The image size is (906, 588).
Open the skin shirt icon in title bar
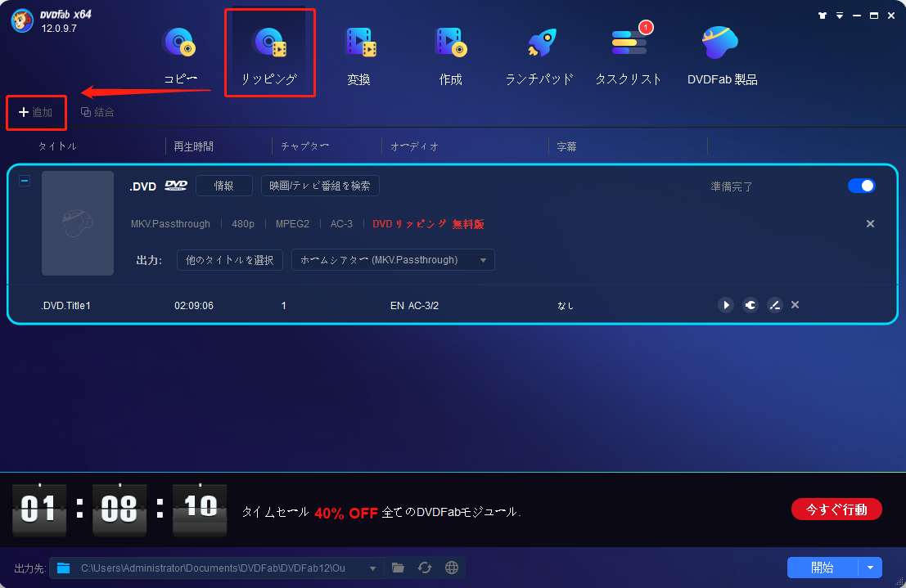823,16
